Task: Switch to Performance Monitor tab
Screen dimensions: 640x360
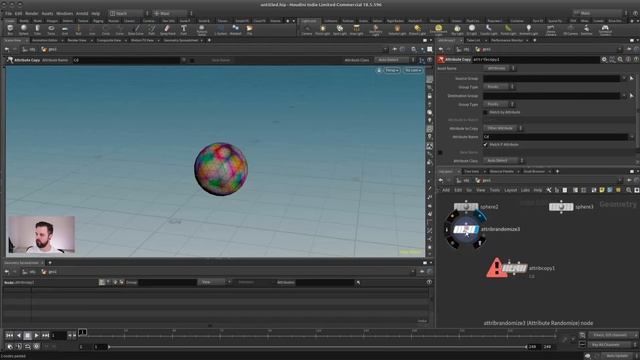Action: pyautogui.click(x=507, y=40)
